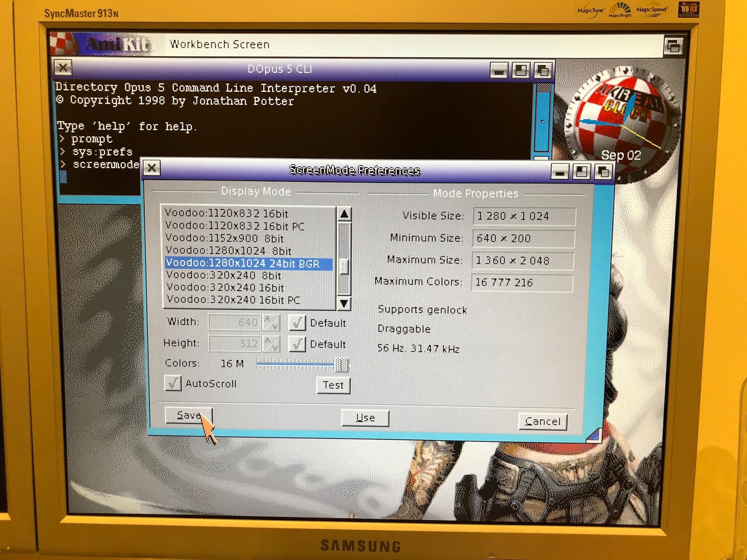The width and height of the screenshot is (747, 560).
Task: Click the display mode list down arrow
Action: 344,303
